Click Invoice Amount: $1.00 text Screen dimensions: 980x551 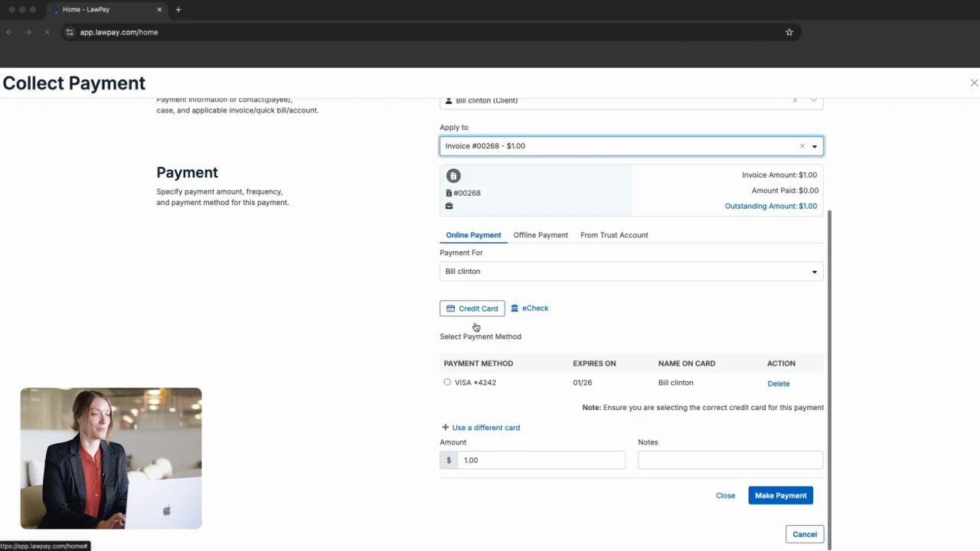click(779, 175)
